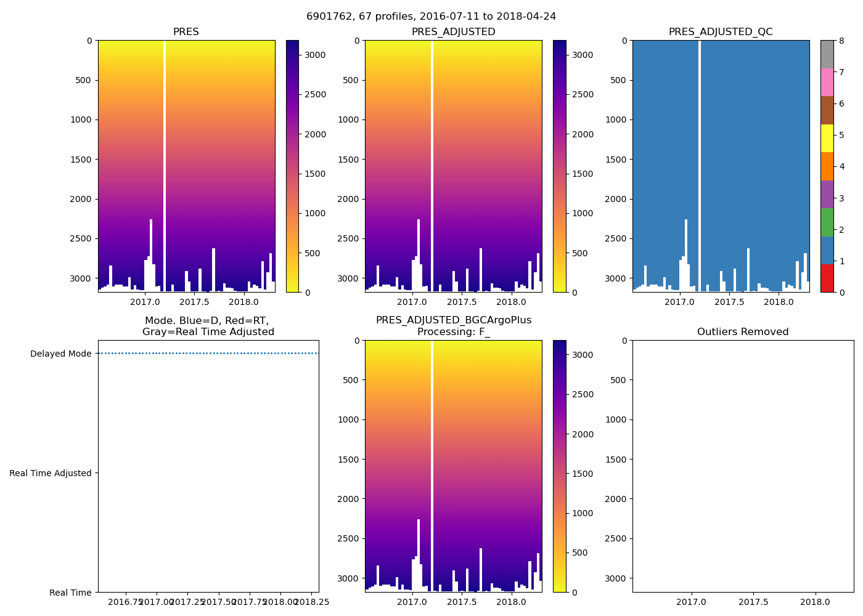Click the PRES_ADJUSTED_BGCArgoPlus plot title
Viewport: 863px width, 616px height.
453,326
